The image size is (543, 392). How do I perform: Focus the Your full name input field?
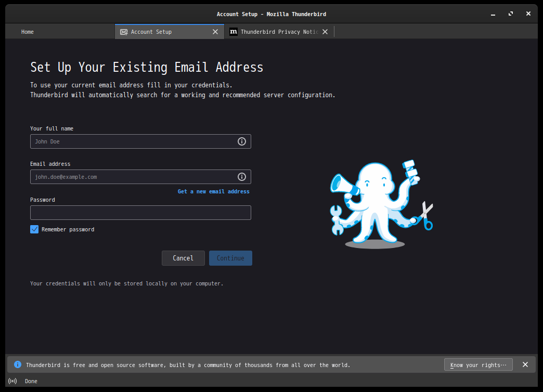(140, 141)
